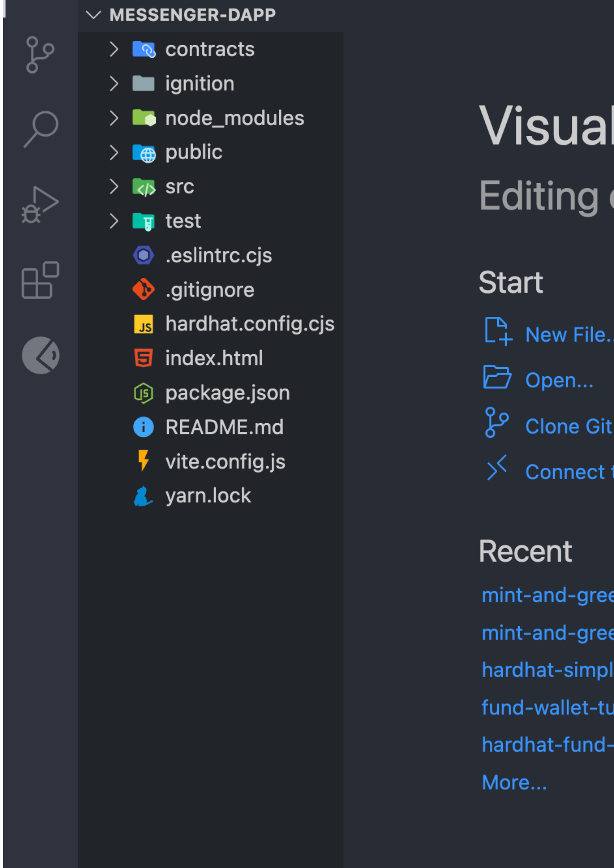Click the public folder globe icon
The width and height of the screenshot is (614, 868).
pyautogui.click(x=144, y=153)
